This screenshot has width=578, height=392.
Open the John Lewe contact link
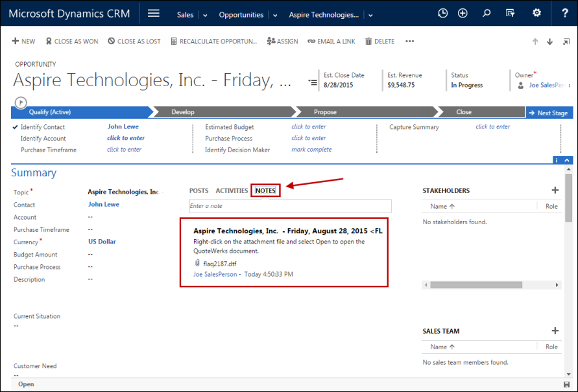coord(103,204)
